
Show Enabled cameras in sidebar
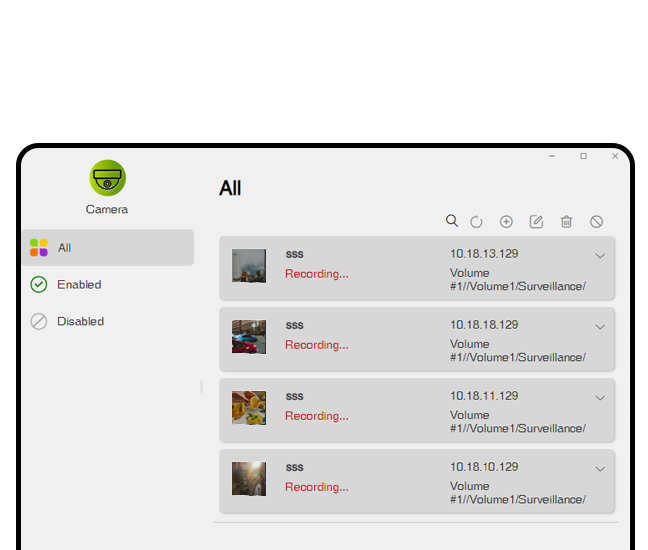point(79,285)
